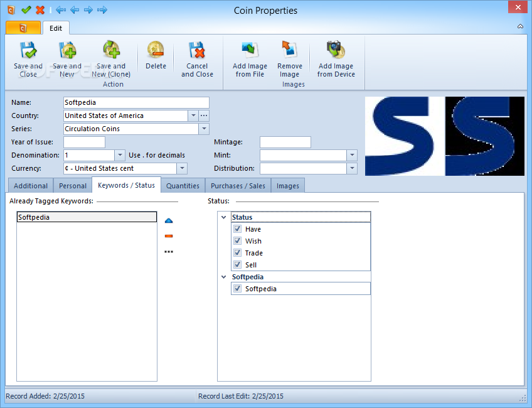Image resolution: width=532 pixels, height=408 pixels.
Task: Click Add Image from File
Action: point(250,60)
